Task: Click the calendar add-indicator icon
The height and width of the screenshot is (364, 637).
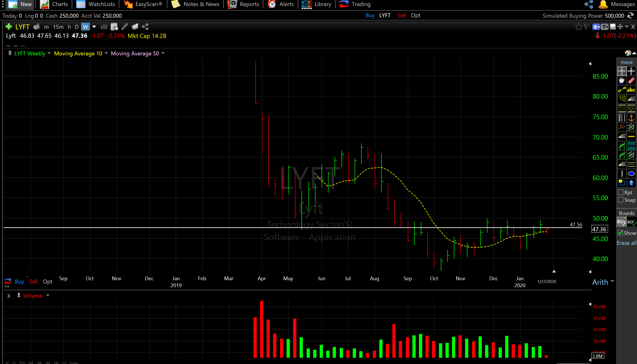Action: (x=114, y=27)
